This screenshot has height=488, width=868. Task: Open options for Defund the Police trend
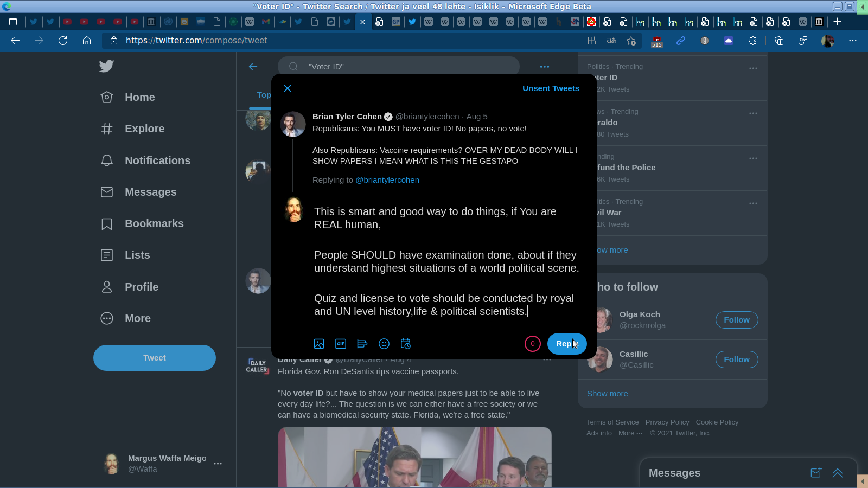click(x=753, y=158)
